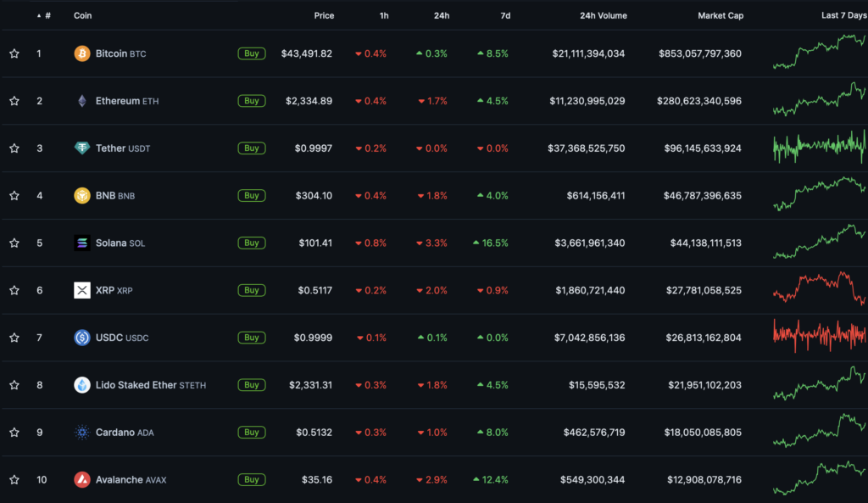The height and width of the screenshot is (503, 868).
Task: Click the Bitcoin coin logo icon
Action: 82,53
